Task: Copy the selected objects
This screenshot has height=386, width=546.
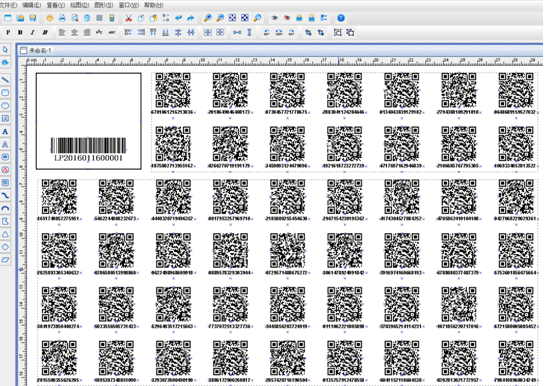Action: tap(141, 18)
